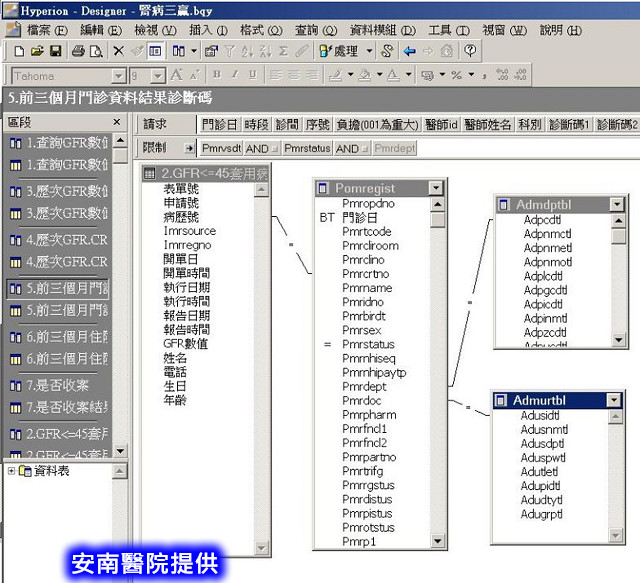Viewport: 640px width, 583px height.
Task: Select 病歷號 field in GFR table
Action: coord(181,217)
